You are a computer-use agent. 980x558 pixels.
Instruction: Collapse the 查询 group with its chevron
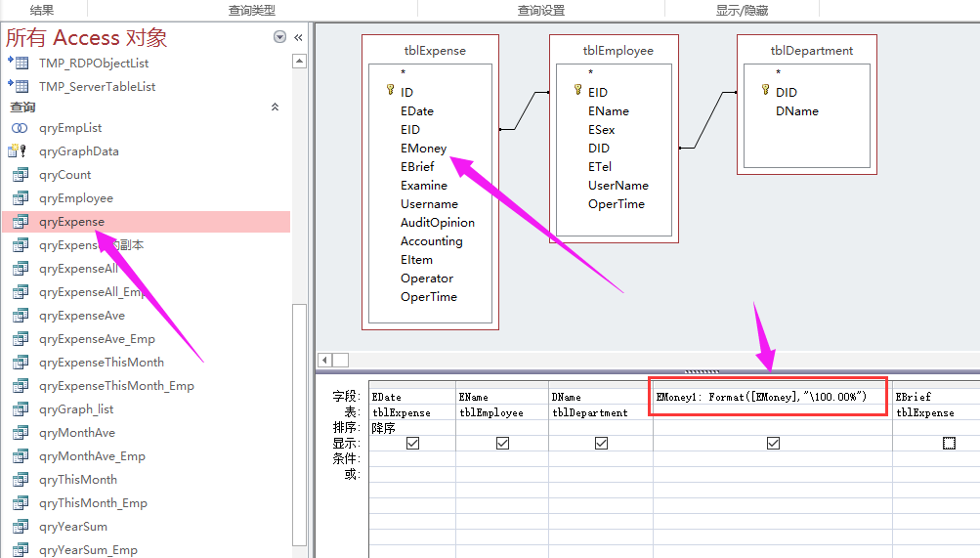(x=275, y=107)
